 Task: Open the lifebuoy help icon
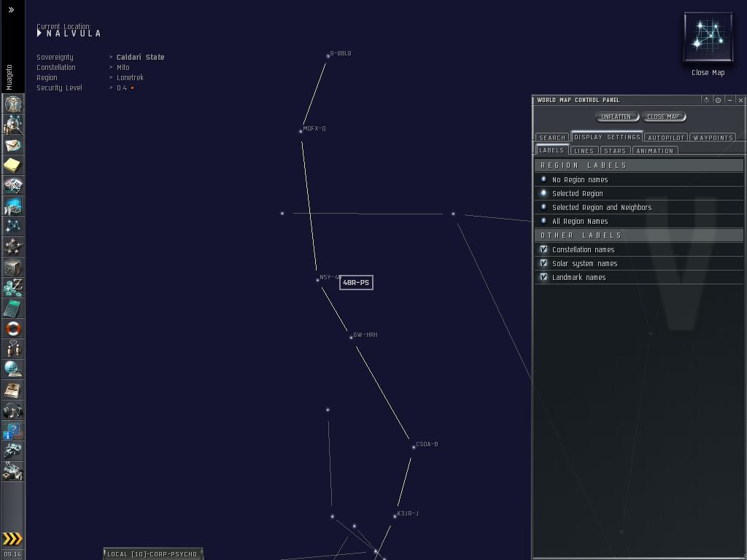[x=13, y=329]
